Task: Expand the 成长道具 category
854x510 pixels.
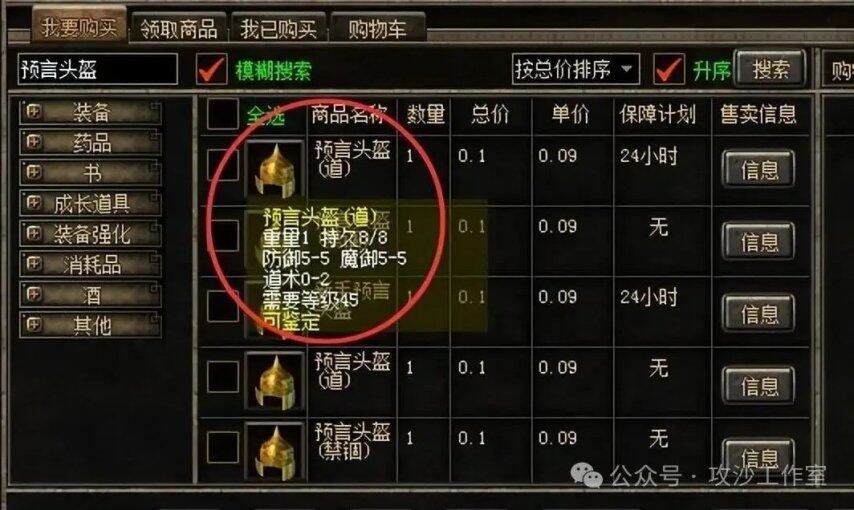Action: (x=90, y=203)
